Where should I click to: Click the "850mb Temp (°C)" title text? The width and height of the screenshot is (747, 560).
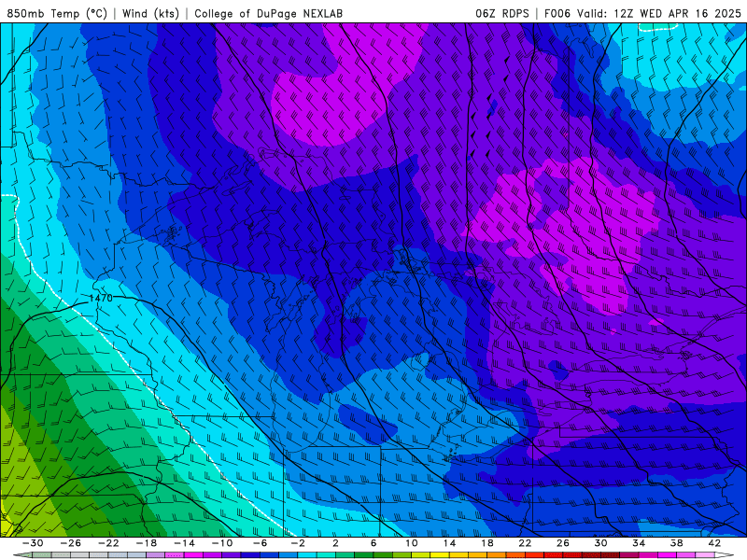(x=57, y=13)
